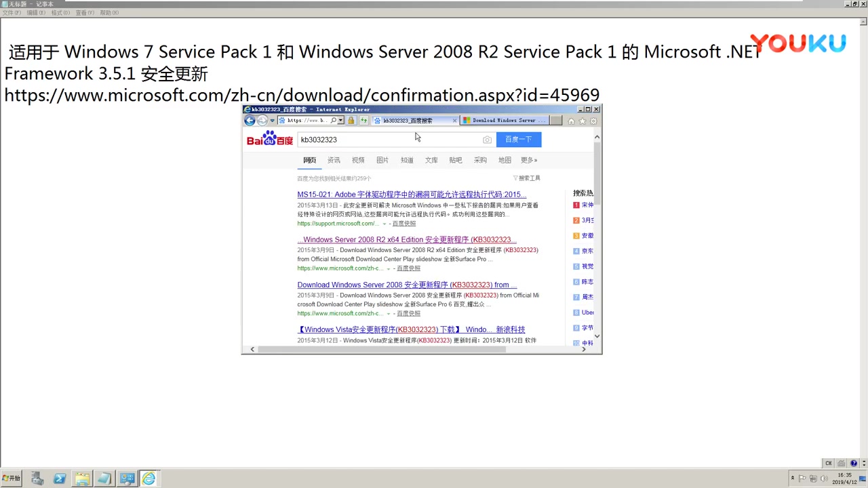Select the 贴吧 search category

(456, 160)
